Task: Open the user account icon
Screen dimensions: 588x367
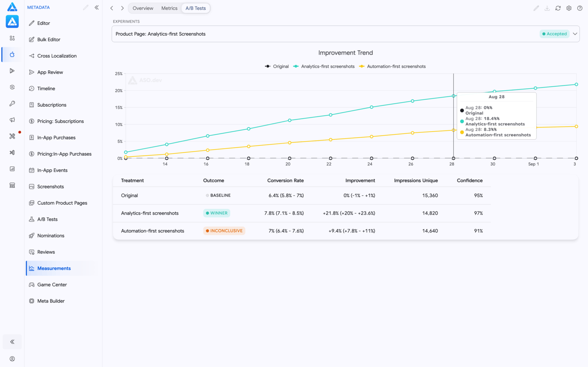Action: tap(12, 359)
